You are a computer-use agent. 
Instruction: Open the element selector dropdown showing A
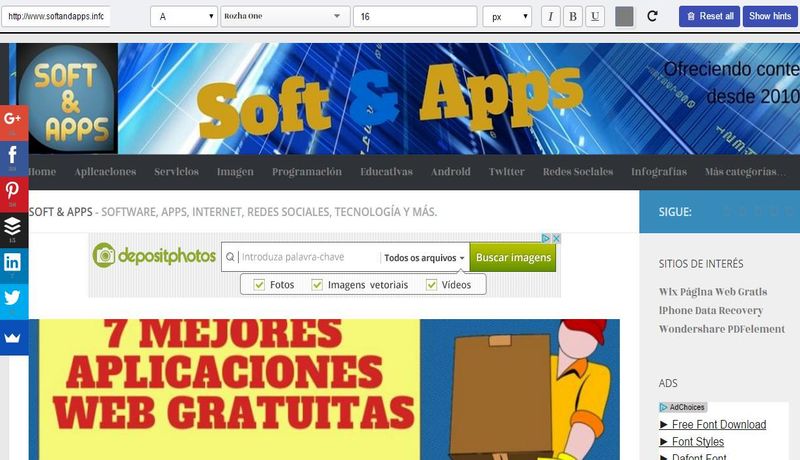click(x=184, y=17)
